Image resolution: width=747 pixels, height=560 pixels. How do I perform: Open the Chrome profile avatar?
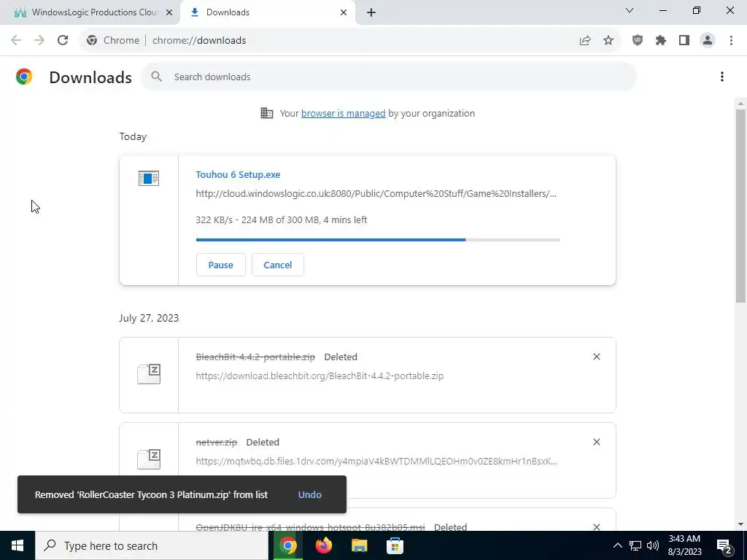(x=708, y=41)
